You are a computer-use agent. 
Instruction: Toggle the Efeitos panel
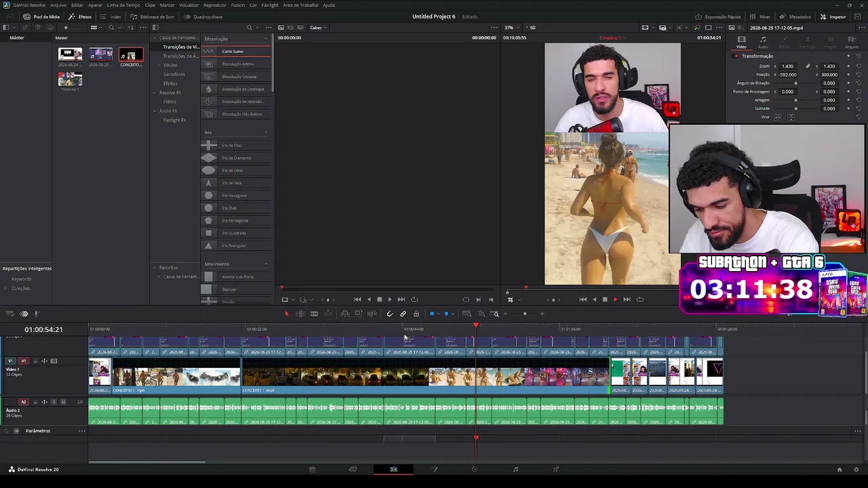tap(80, 16)
